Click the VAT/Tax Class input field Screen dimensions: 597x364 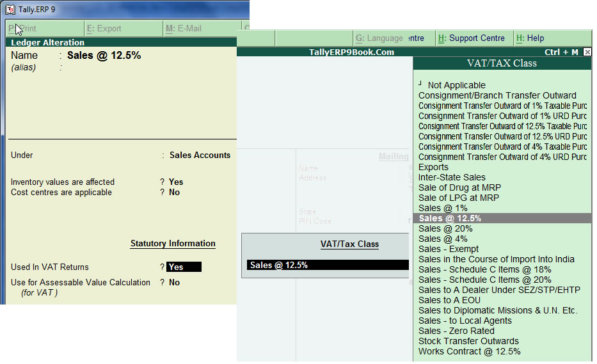(x=328, y=265)
